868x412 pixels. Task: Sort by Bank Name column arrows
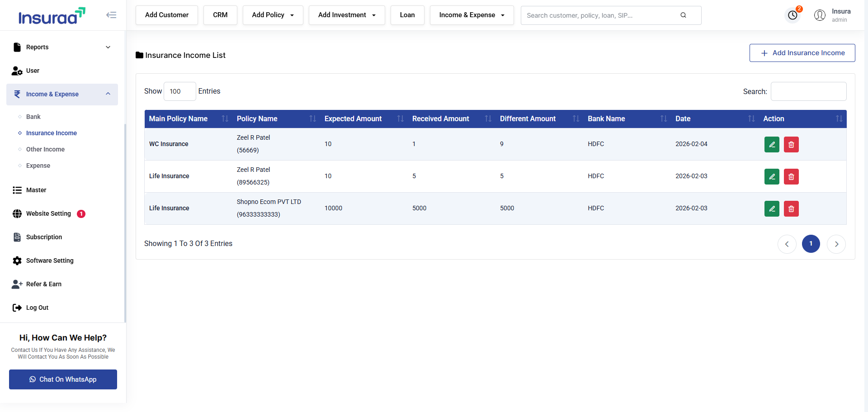(664, 118)
